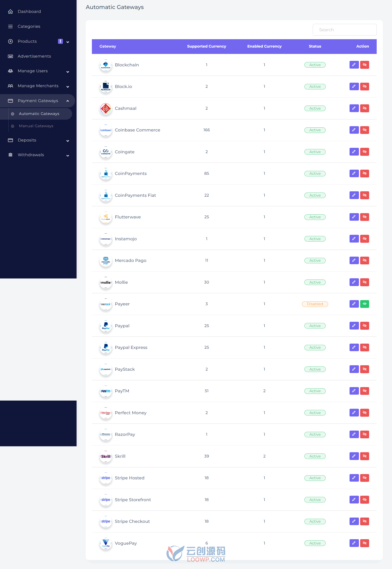
Task: Click the Perfect Money logo
Action: (106, 413)
